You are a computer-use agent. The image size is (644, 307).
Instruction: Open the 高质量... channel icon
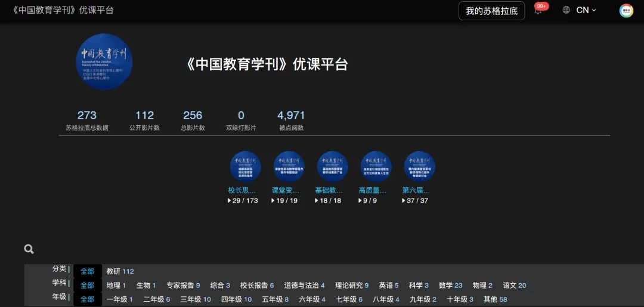376,166
